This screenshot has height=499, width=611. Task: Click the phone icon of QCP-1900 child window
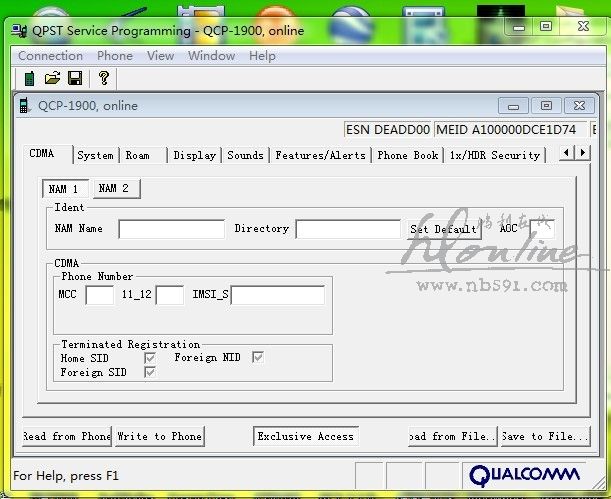[x=24, y=106]
